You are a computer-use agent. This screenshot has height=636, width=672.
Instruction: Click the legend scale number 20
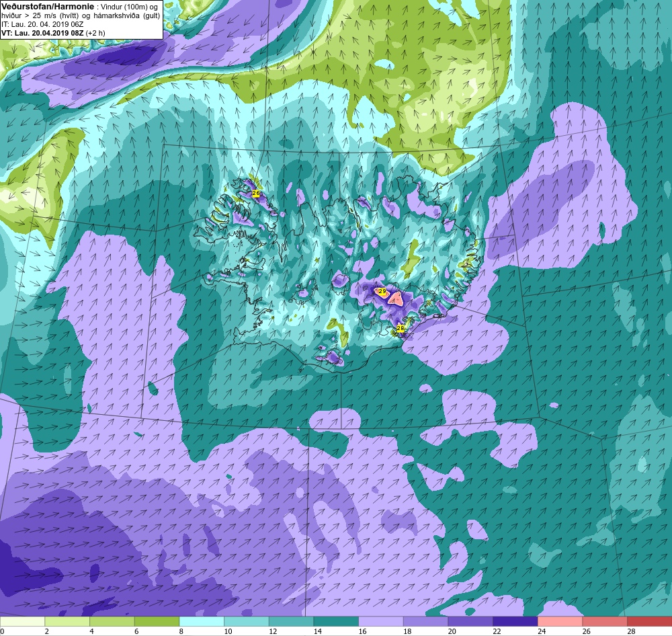[452, 631]
